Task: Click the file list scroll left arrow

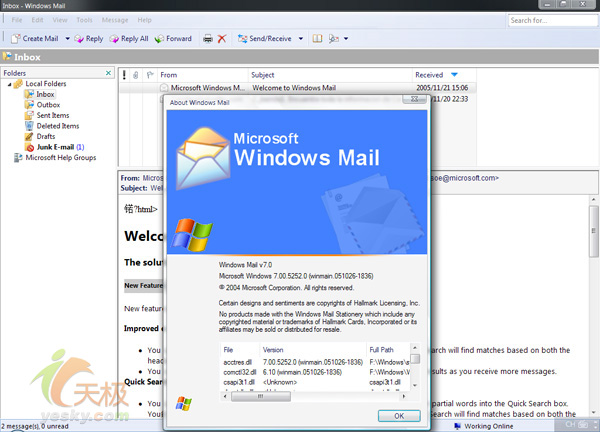Action: click(x=225, y=396)
